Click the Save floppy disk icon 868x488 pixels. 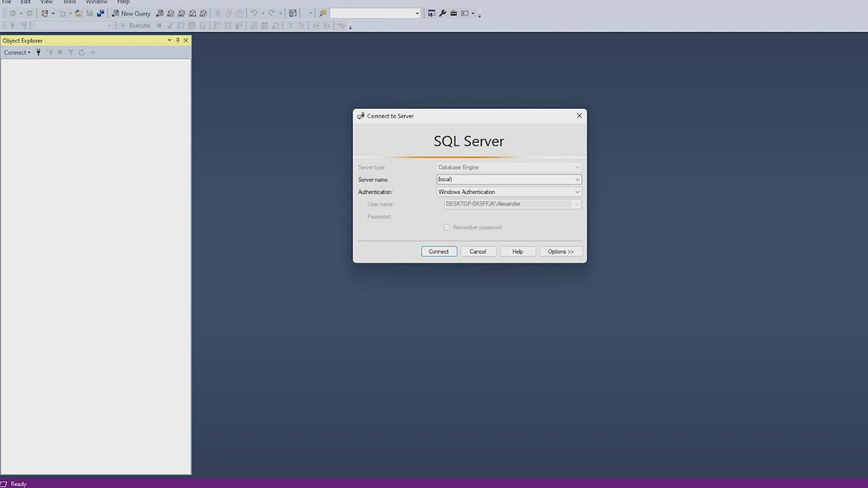click(90, 13)
